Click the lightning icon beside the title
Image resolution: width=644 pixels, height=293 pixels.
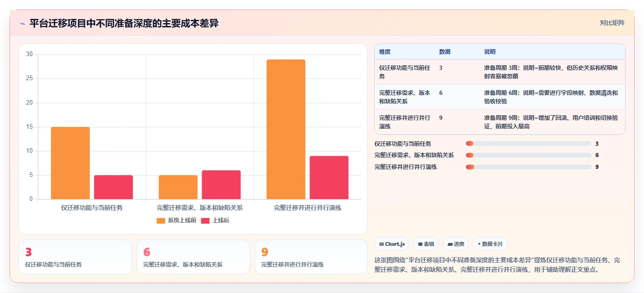click(x=23, y=24)
